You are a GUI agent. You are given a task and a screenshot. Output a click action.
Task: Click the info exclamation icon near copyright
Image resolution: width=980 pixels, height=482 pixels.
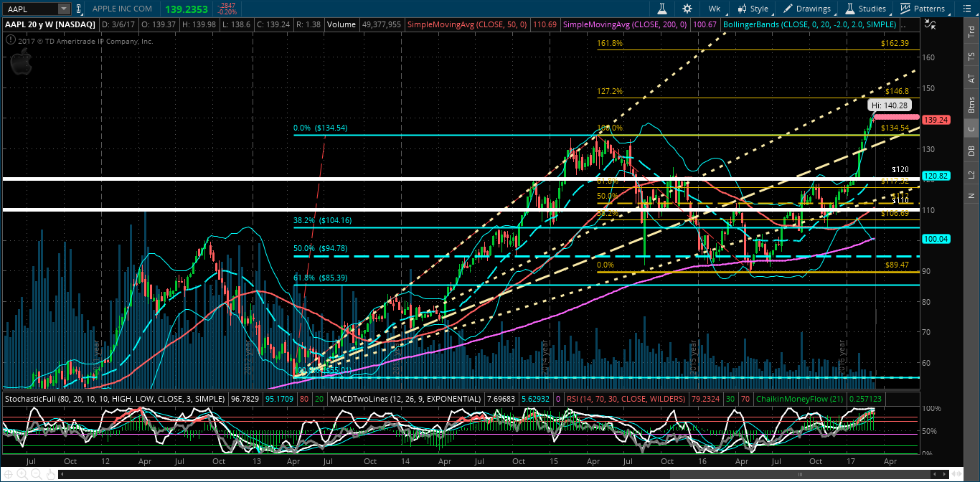[9, 41]
